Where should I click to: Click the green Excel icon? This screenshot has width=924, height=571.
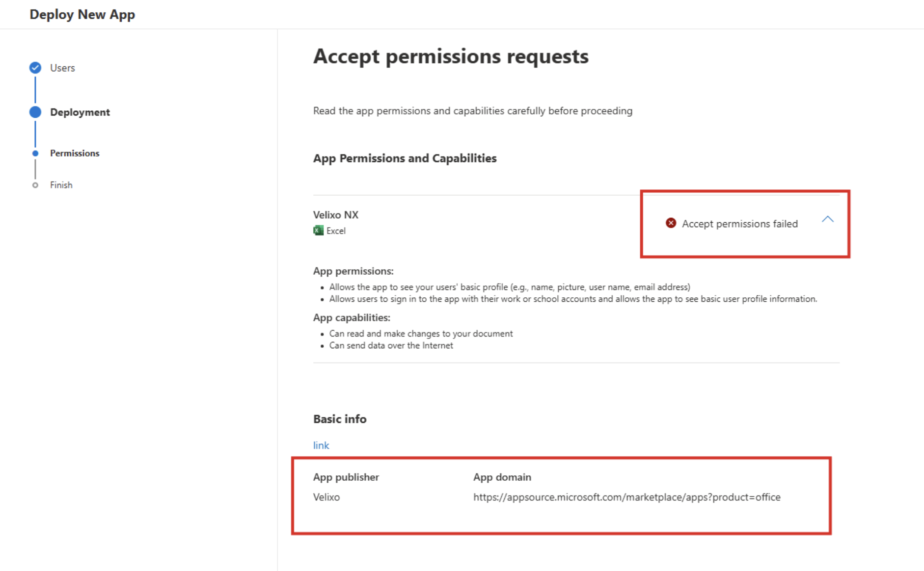[x=318, y=231]
